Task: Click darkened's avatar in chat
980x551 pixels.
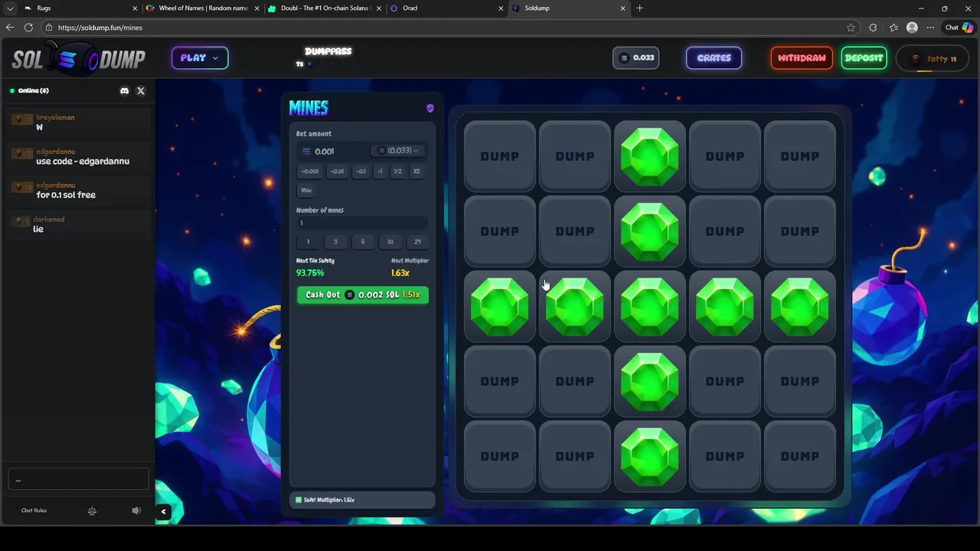Action: (21, 221)
